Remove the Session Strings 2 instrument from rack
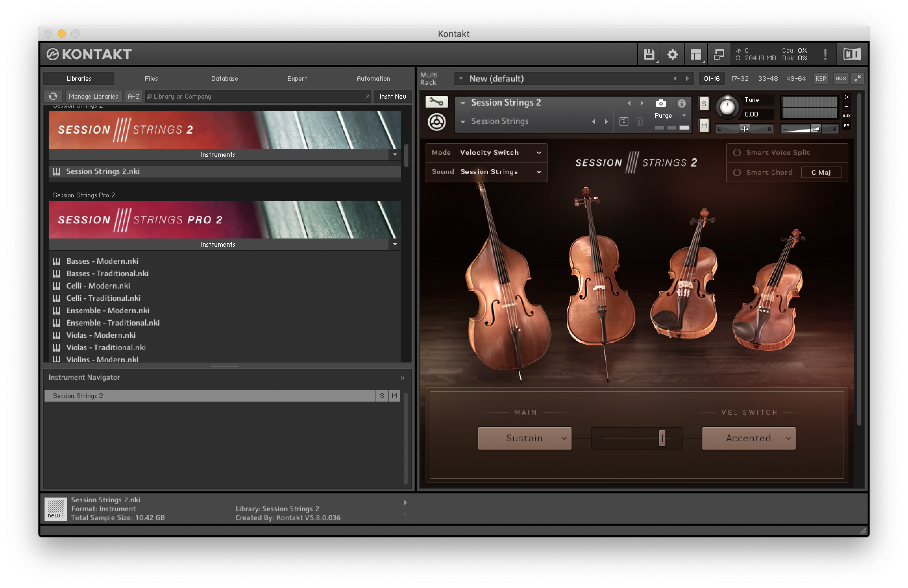Image resolution: width=908 pixels, height=588 pixels. click(x=846, y=97)
